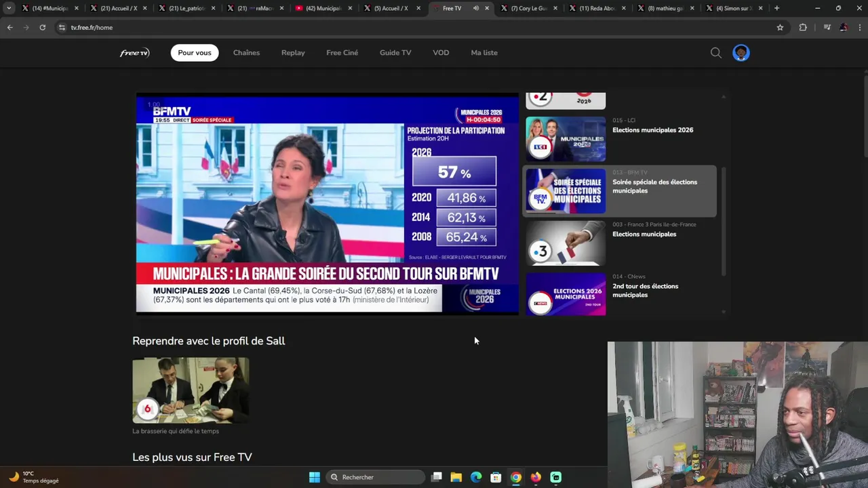Click the channel list scrollbar thumb
The height and width of the screenshot is (488, 868).
[724, 220]
